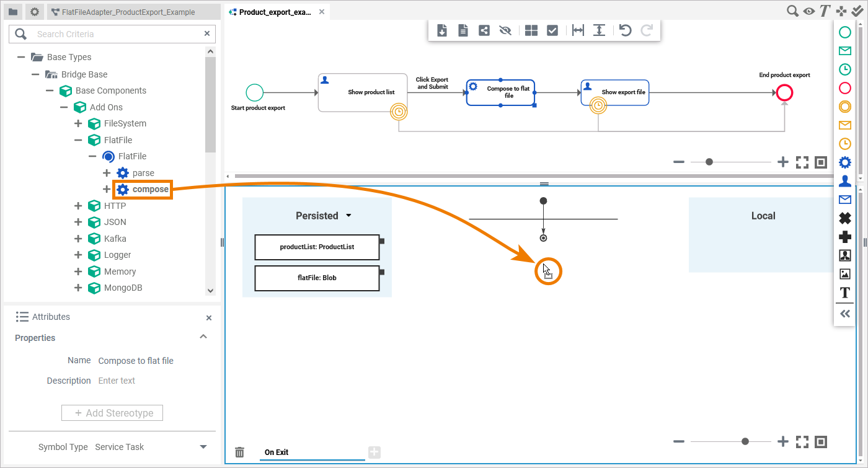Toggle the crossed-out eye visibility icon
The image size is (868, 468).
(505, 30)
